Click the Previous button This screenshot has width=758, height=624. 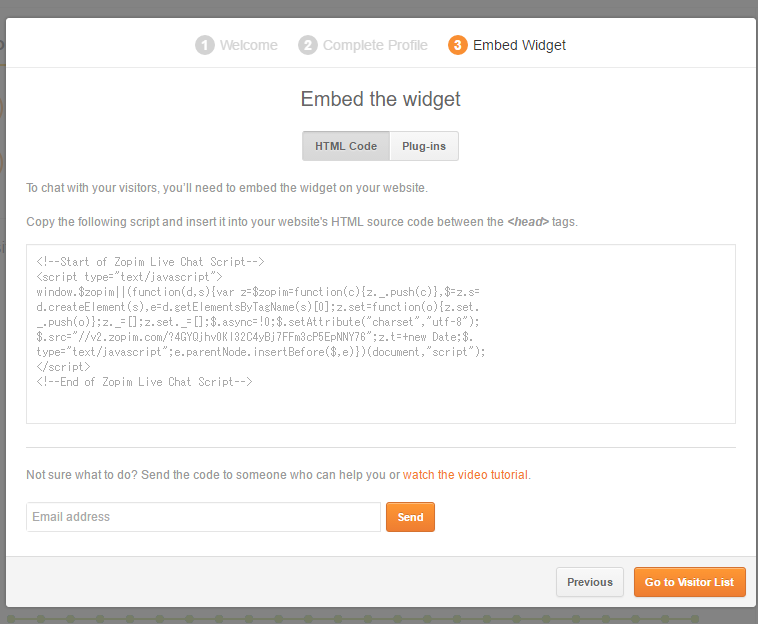coord(590,582)
